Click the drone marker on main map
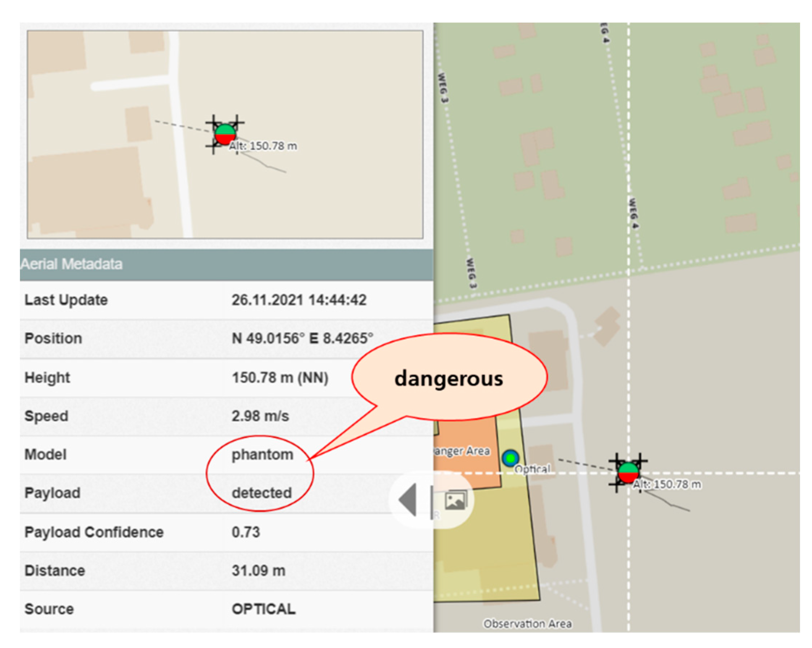This screenshot has width=812, height=648. 628,473
